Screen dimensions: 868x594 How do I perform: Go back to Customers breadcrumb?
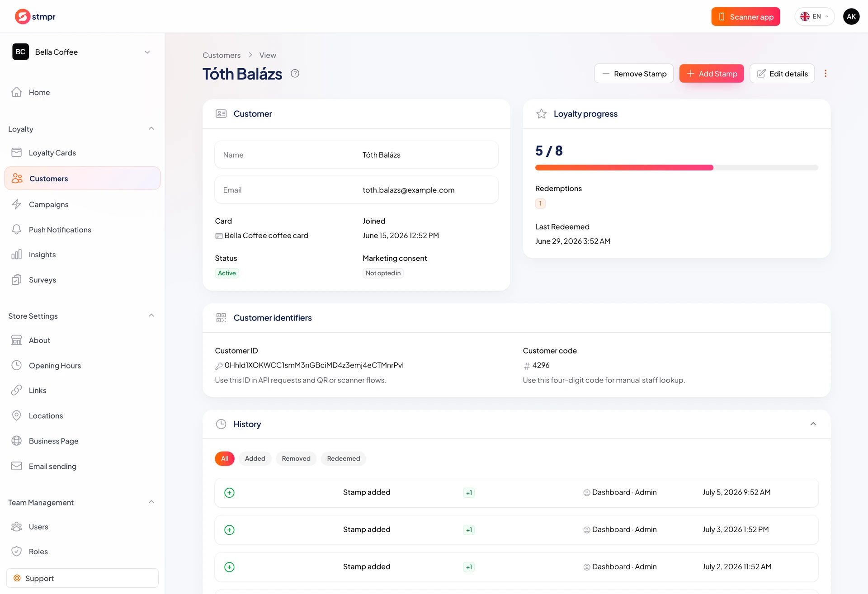(x=222, y=55)
